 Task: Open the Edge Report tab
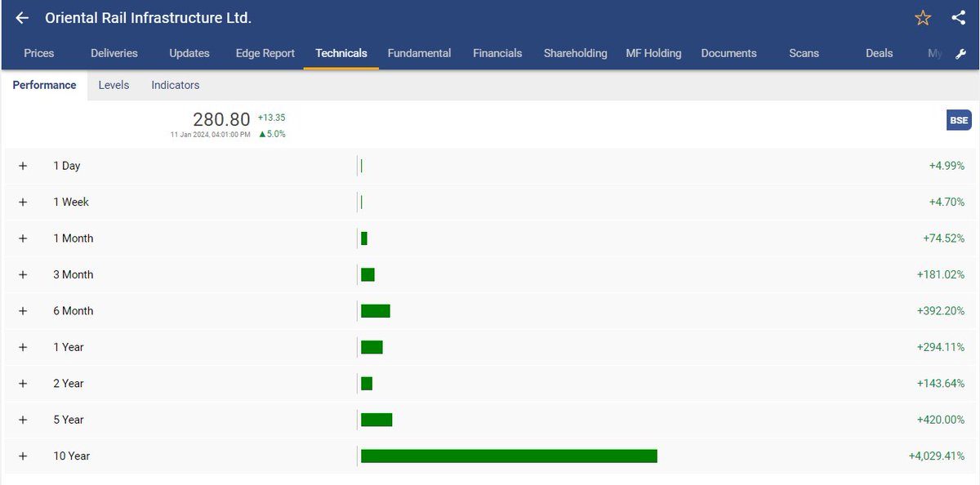(x=265, y=53)
